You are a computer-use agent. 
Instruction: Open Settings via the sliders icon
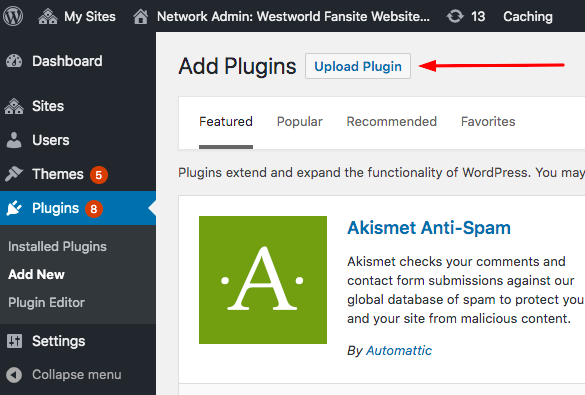14,341
